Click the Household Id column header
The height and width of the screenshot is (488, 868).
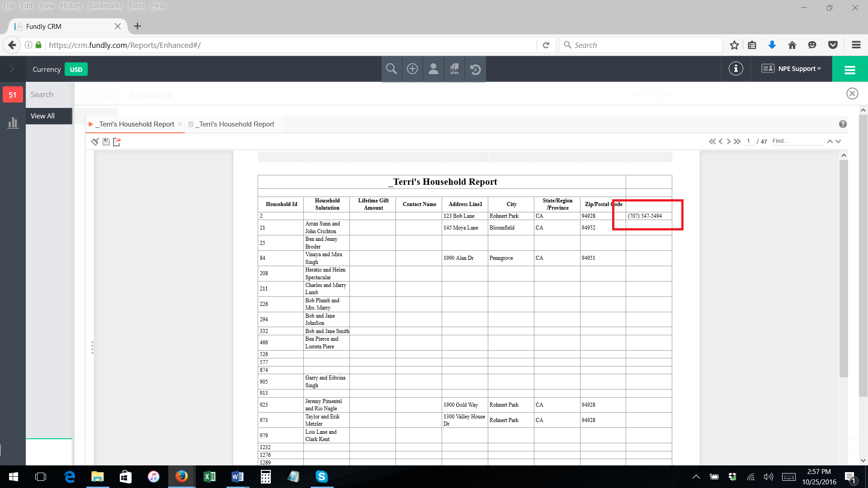[x=281, y=204]
